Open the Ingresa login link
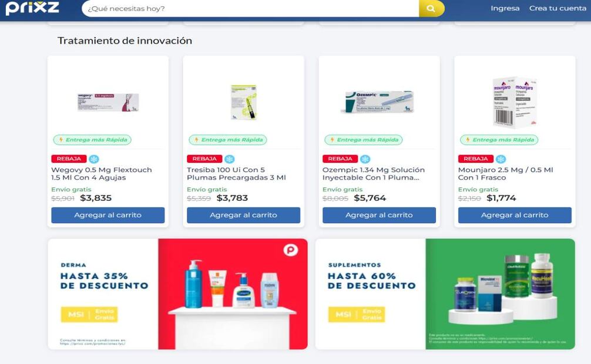Image resolution: width=591 pixels, height=364 pixels. [x=505, y=8]
